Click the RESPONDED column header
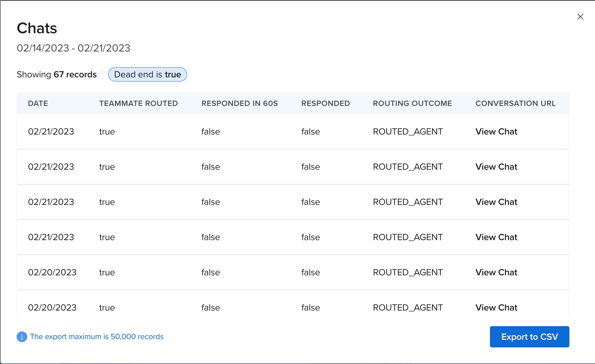Viewport: 595px width, 364px height. point(325,103)
